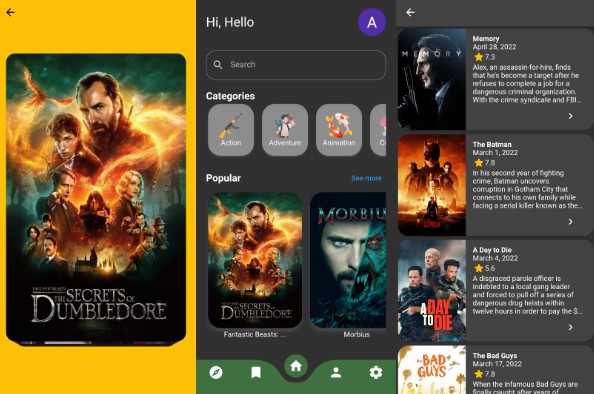Expand Memory movie details chevron

(x=571, y=116)
